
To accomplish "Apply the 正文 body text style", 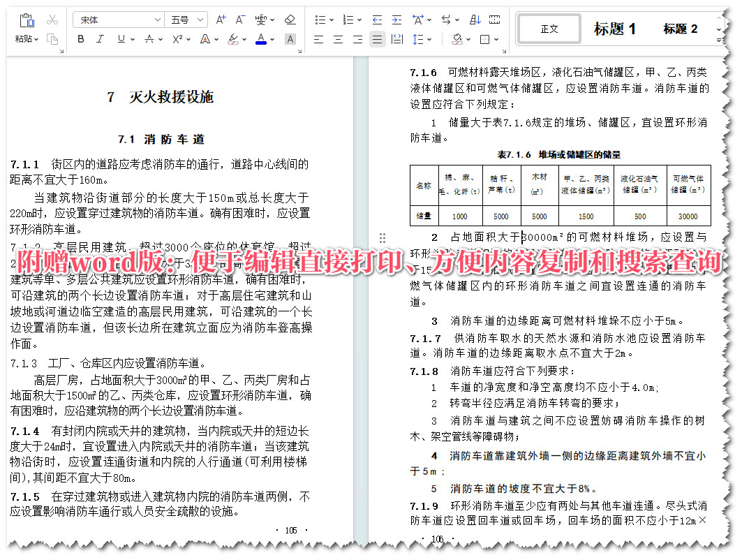I will (x=549, y=29).
